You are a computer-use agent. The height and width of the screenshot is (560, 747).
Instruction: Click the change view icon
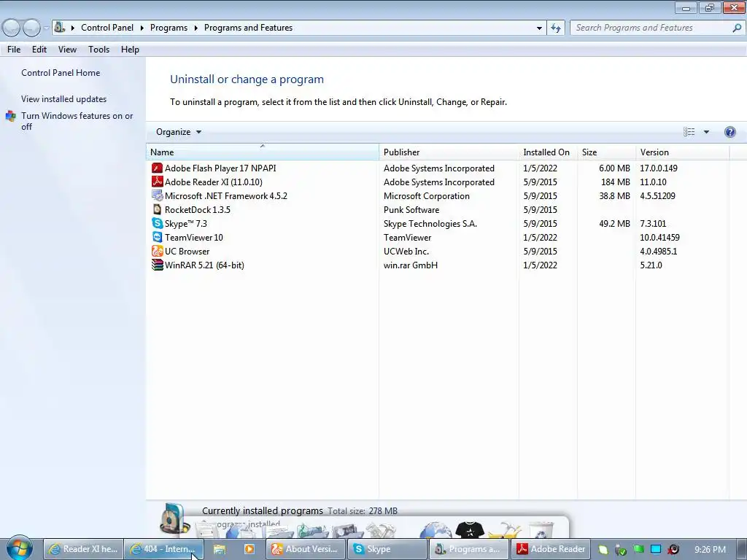pos(689,132)
